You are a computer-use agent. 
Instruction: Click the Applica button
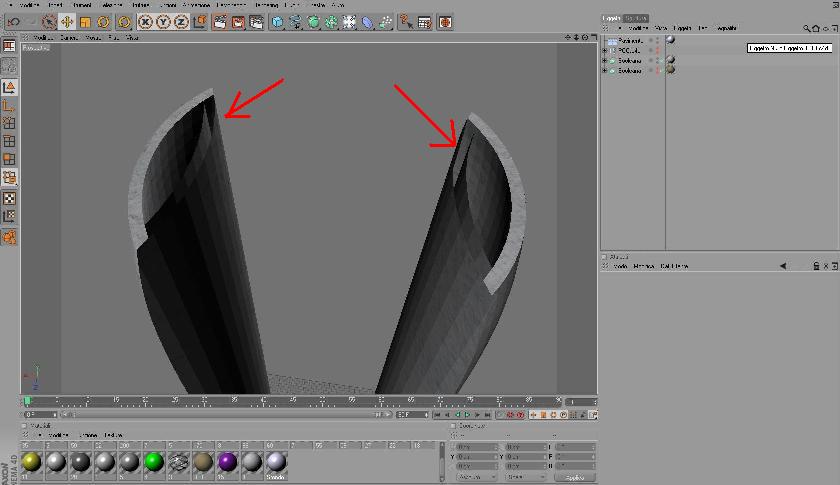pyautogui.click(x=574, y=477)
